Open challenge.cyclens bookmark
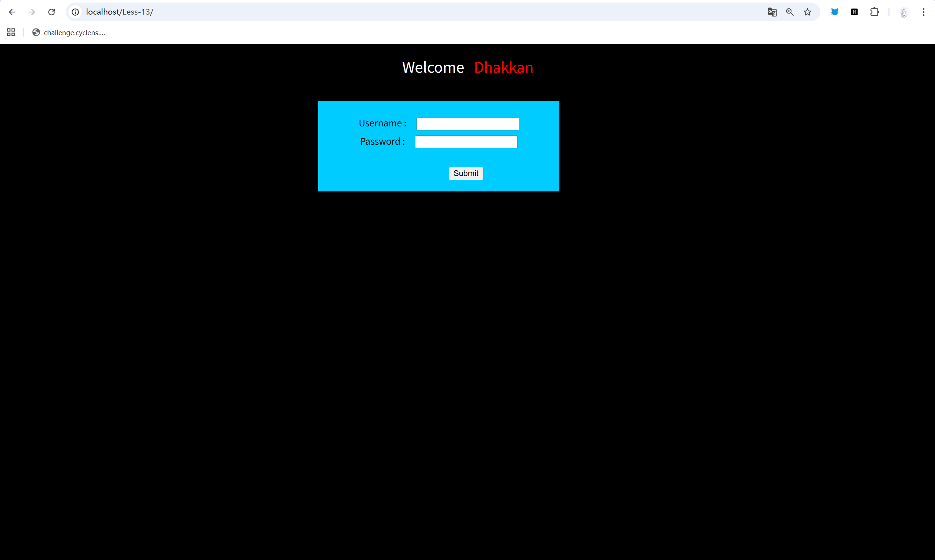The width and height of the screenshot is (935, 560). point(69,33)
